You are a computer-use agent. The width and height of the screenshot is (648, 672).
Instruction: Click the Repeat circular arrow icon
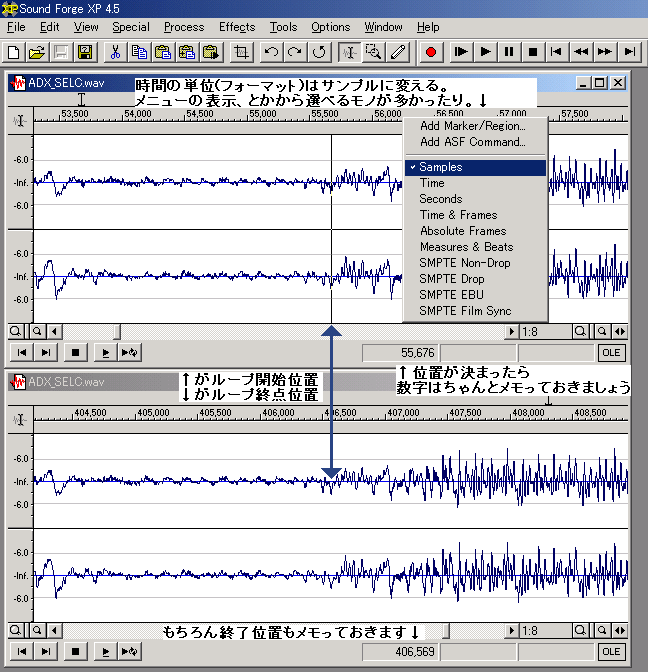[x=319, y=52]
